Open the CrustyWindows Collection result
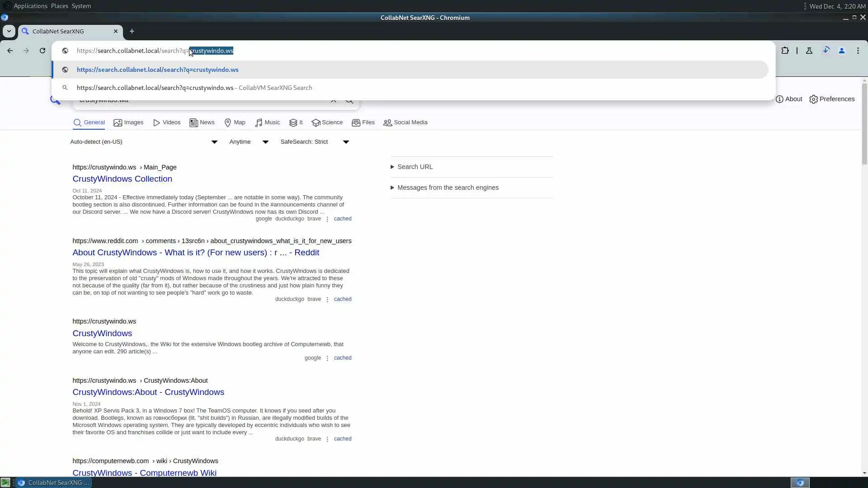The height and width of the screenshot is (488, 868). coord(122,179)
